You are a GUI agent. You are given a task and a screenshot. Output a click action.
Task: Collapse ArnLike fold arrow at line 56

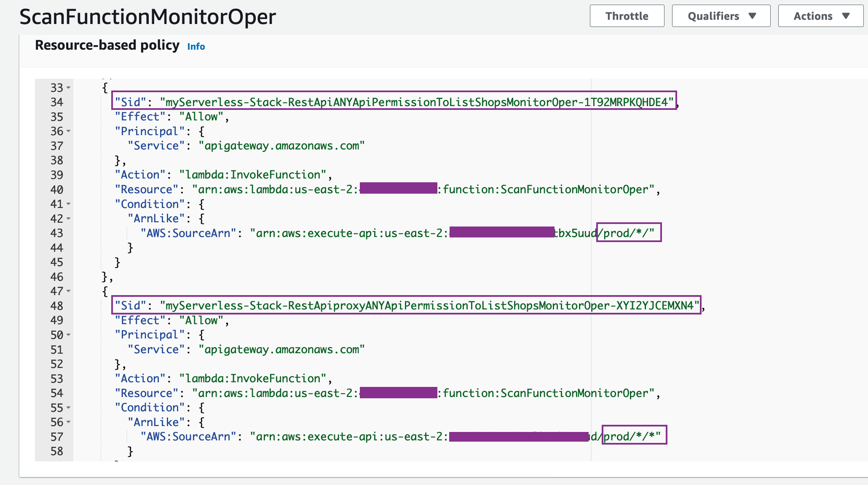coord(68,422)
